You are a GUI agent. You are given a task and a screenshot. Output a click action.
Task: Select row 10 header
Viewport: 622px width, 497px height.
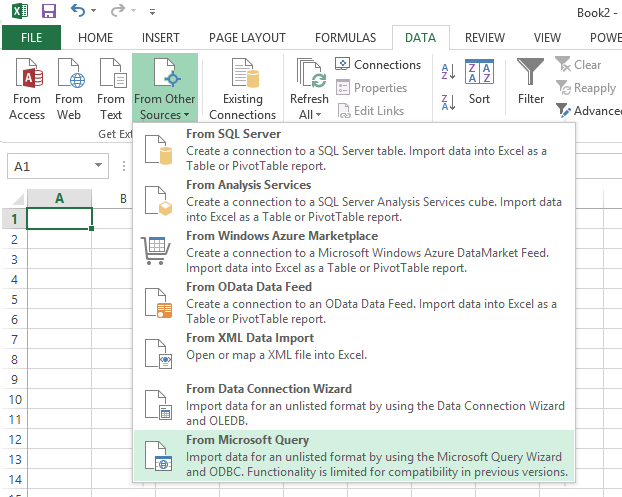click(x=14, y=399)
